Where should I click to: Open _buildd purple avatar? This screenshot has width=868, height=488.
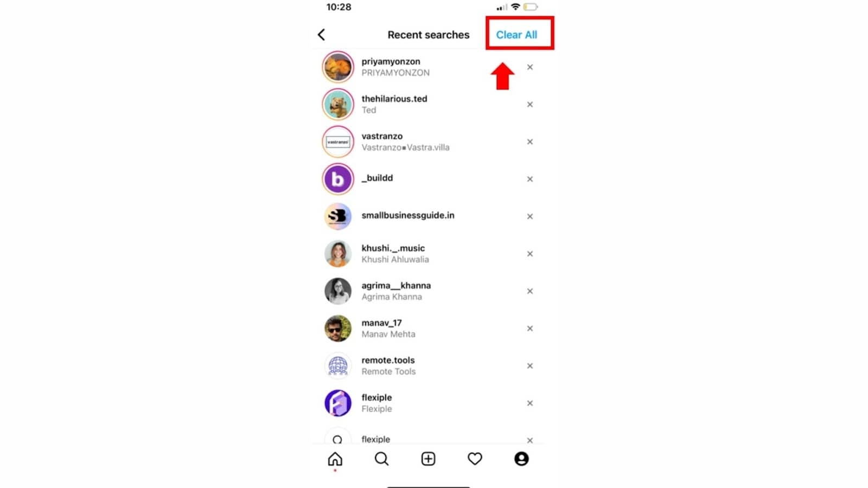tap(338, 179)
